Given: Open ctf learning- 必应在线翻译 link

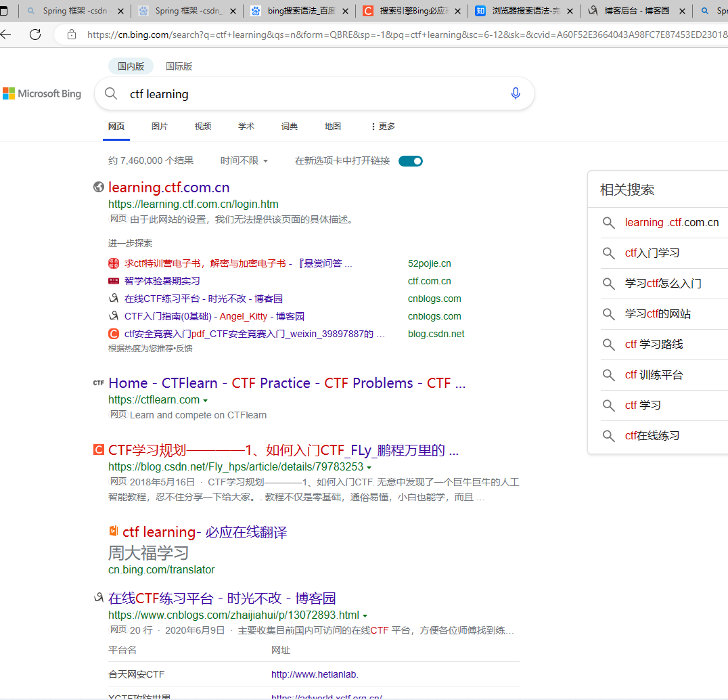Looking at the screenshot, I should [205, 532].
